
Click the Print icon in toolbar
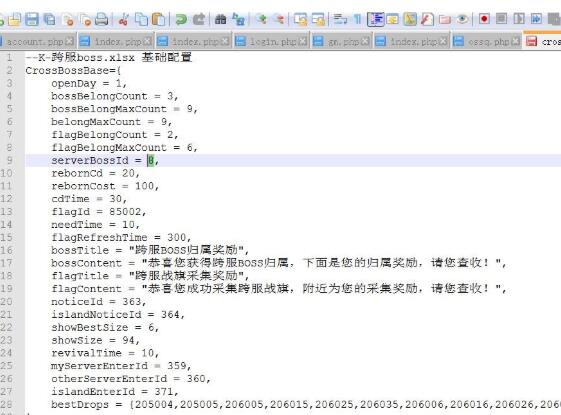coord(102,19)
